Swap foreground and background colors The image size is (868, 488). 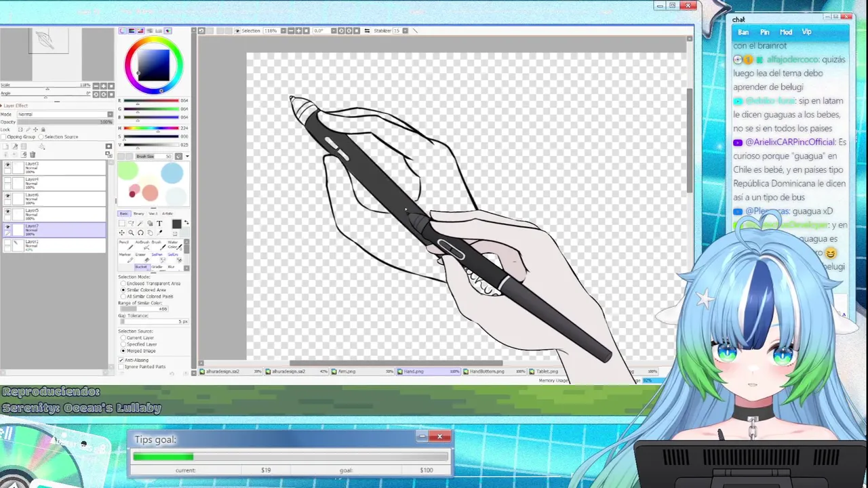pos(186,222)
